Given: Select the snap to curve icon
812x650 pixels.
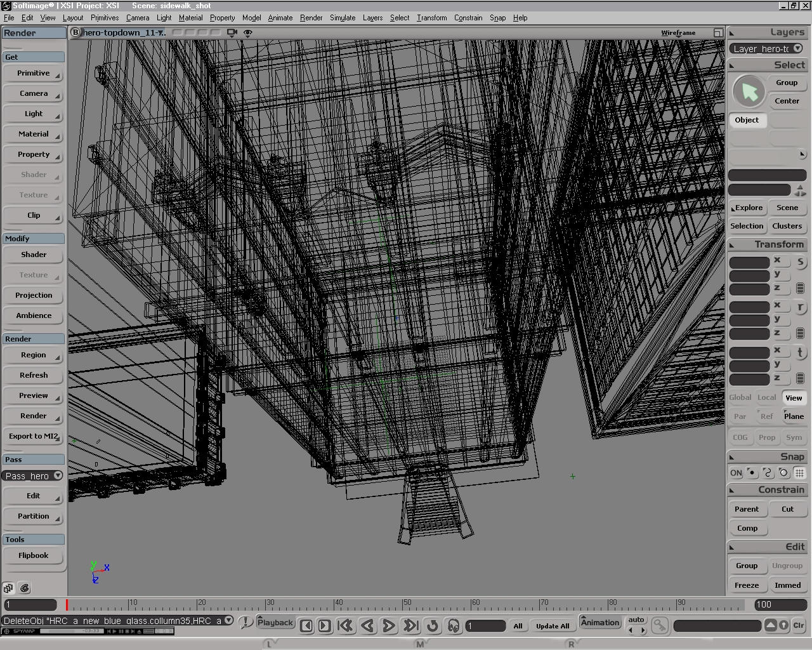Looking at the screenshot, I should 768,473.
